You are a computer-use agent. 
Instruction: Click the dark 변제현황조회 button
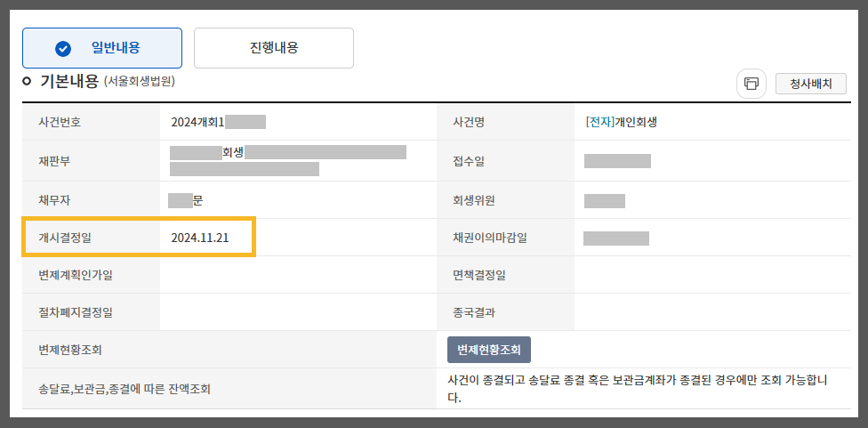[489, 350]
